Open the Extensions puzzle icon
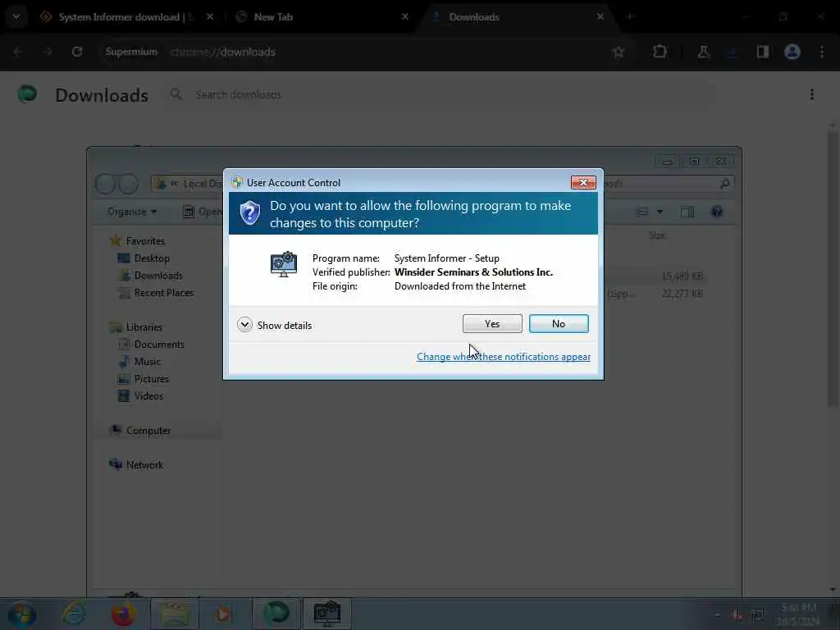Image resolution: width=840 pixels, height=630 pixels. click(660, 52)
